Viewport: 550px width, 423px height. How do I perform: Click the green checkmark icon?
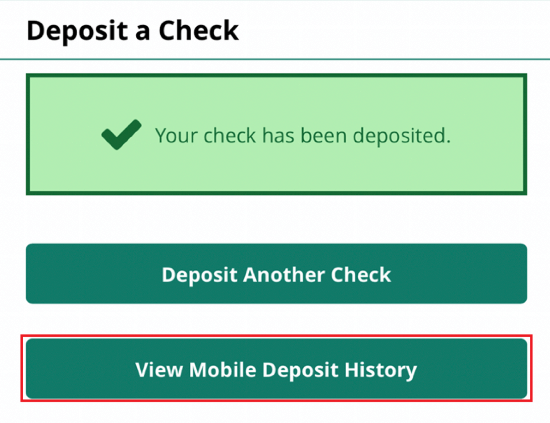tap(121, 135)
